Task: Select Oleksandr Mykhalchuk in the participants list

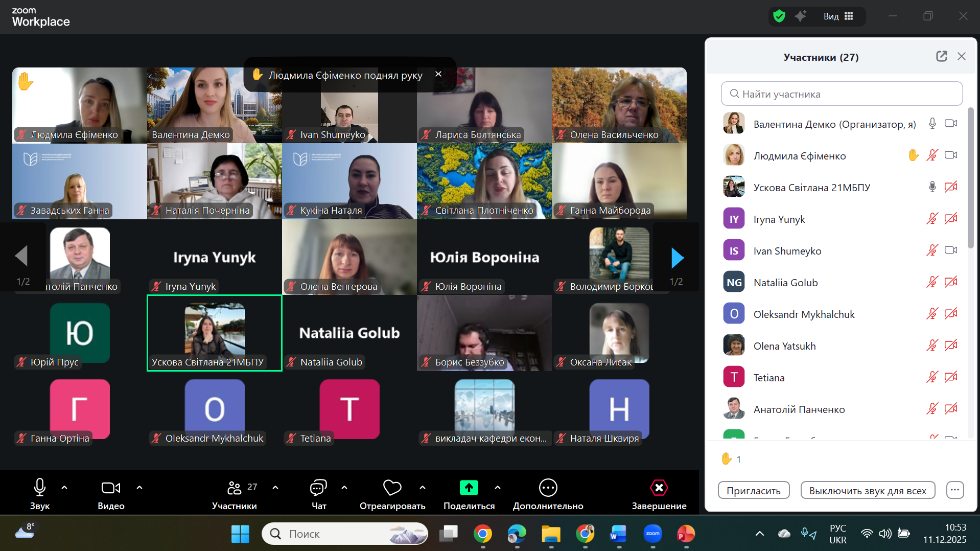Action: tap(841, 314)
